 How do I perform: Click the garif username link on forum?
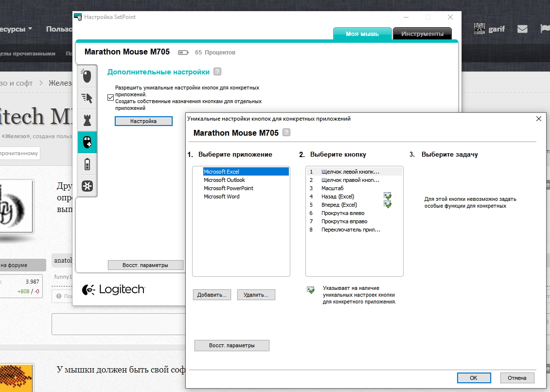click(497, 29)
